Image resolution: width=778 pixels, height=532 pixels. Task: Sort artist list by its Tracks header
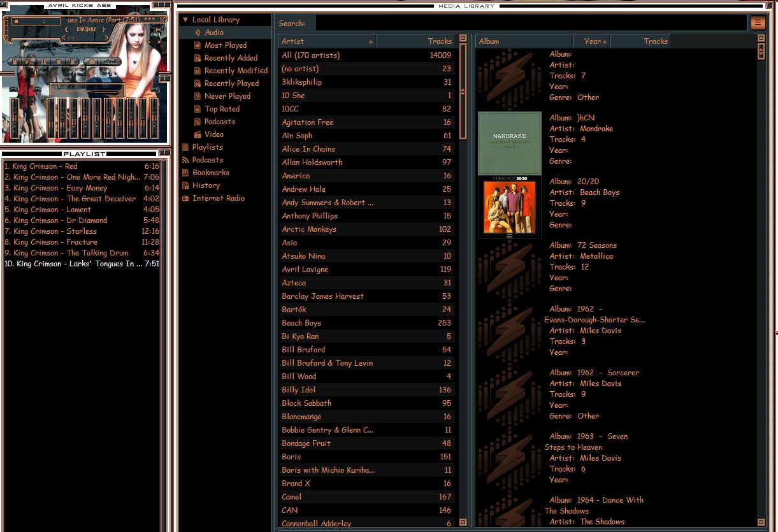(415, 41)
